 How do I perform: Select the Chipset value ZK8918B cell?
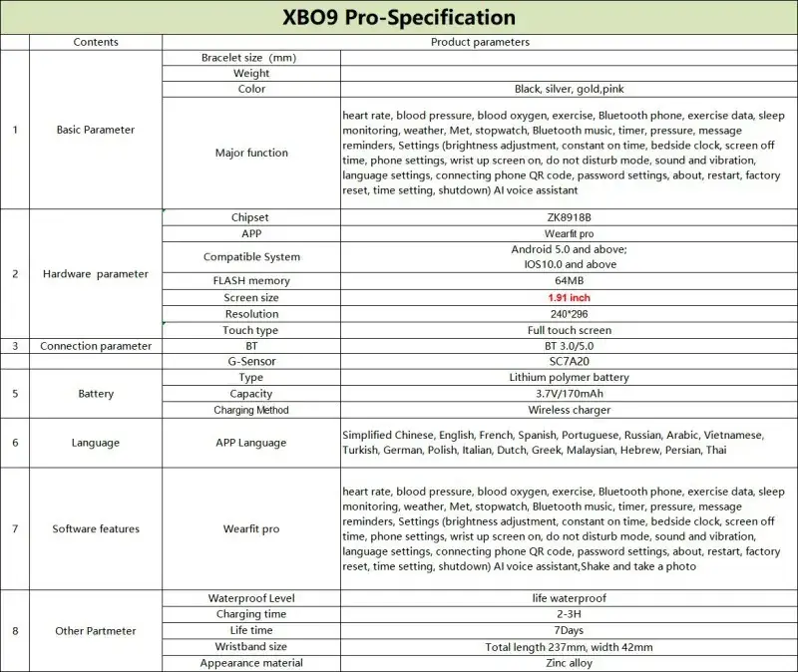click(569, 217)
